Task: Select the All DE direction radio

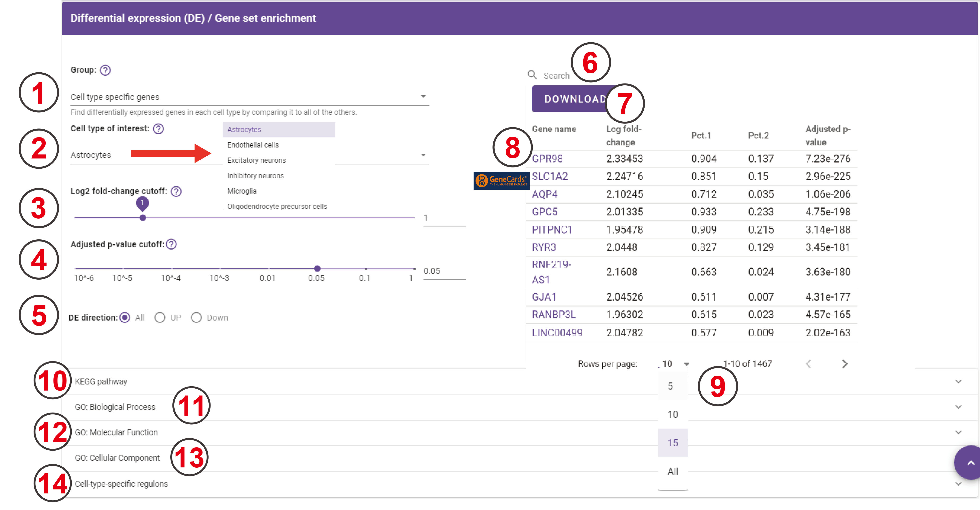Action: point(125,317)
